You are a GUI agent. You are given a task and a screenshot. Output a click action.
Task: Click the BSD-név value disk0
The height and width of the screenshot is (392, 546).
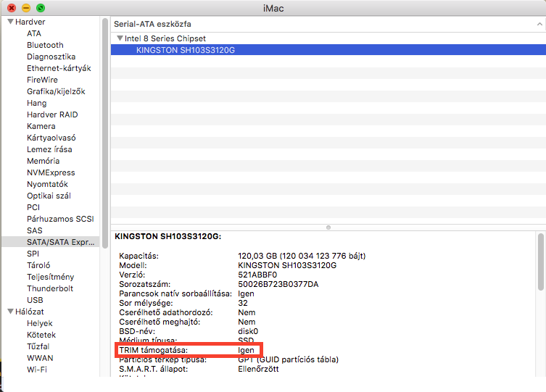coord(248,331)
